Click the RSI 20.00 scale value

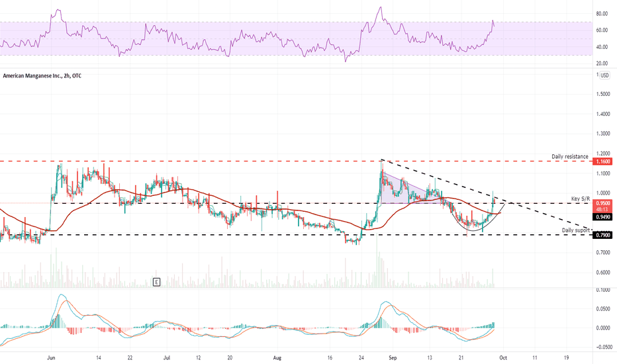point(602,64)
